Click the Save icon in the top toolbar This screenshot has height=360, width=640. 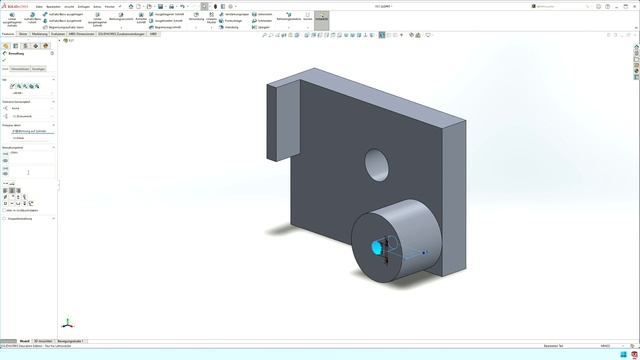tap(160, 7)
